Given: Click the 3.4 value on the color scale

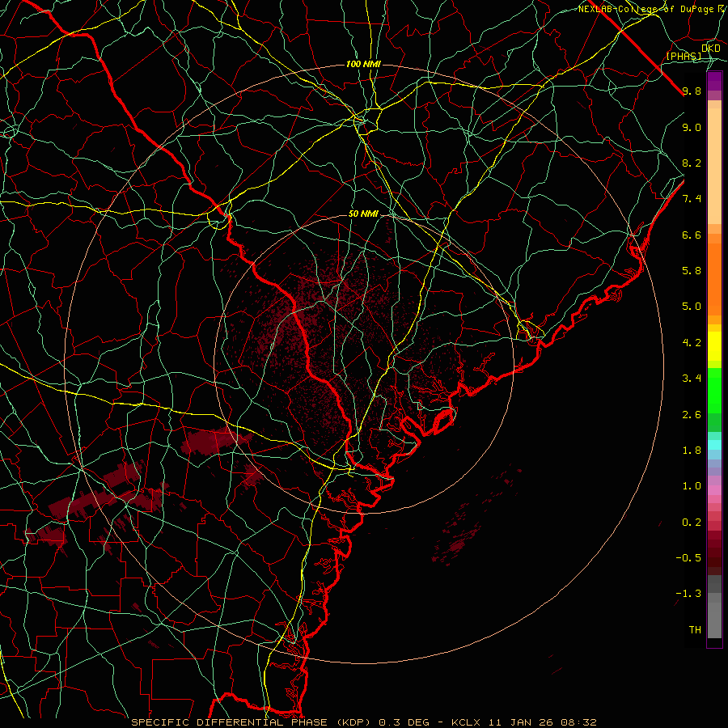Looking at the screenshot, I should pyautogui.click(x=692, y=378).
